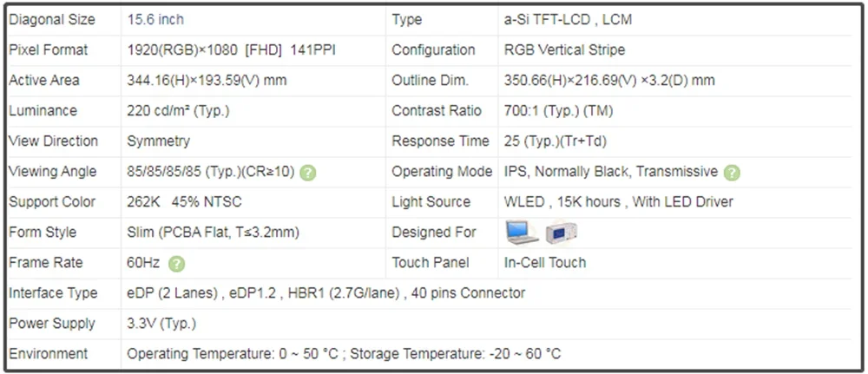
Task: Click the help icon beside Viewing Angle value
Action: (308, 172)
